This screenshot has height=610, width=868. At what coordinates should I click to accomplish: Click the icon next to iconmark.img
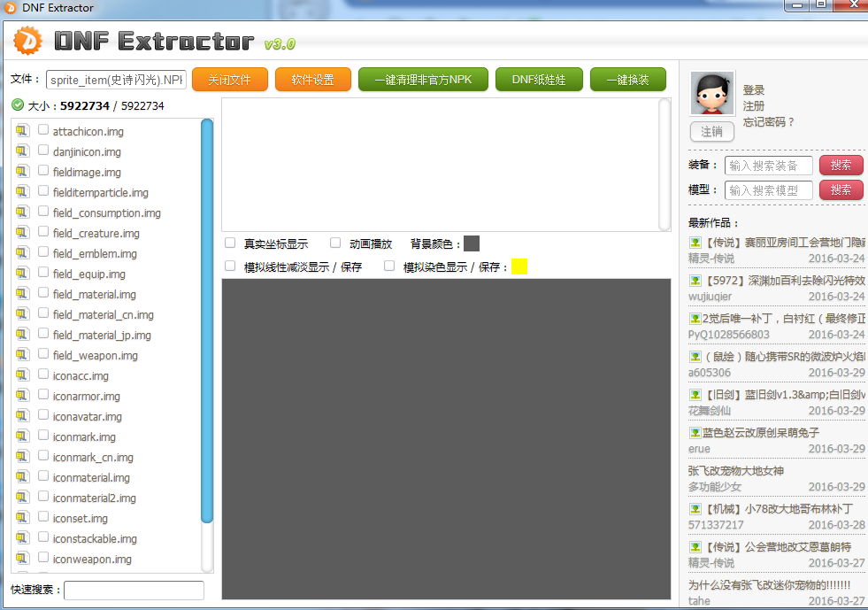click(22, 436)
